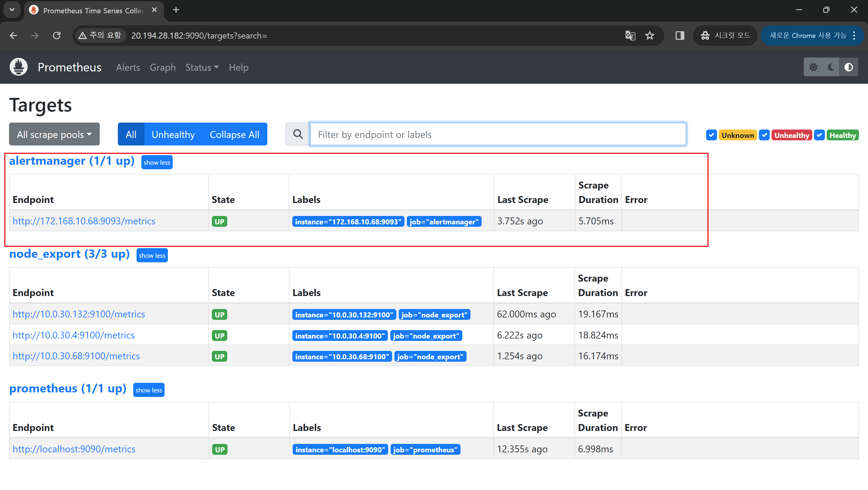Open the Alerts navigation item
The image size is (868, 490).
pos(128,67)
